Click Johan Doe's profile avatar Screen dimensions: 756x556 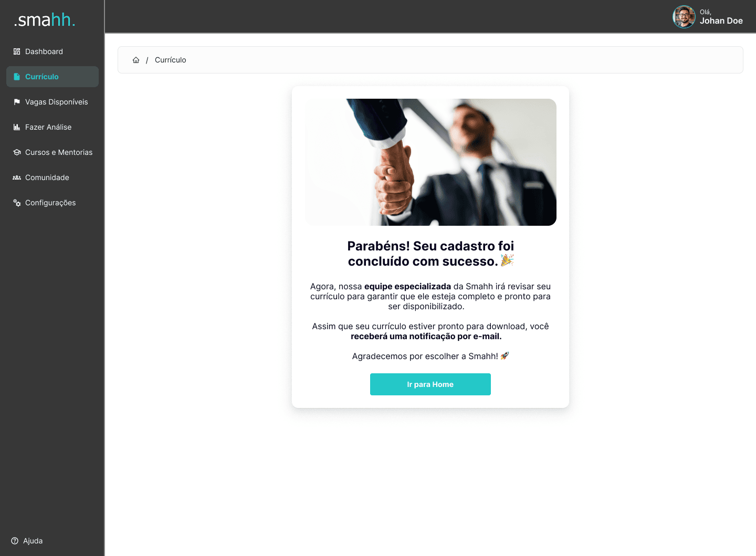[684, 17]
